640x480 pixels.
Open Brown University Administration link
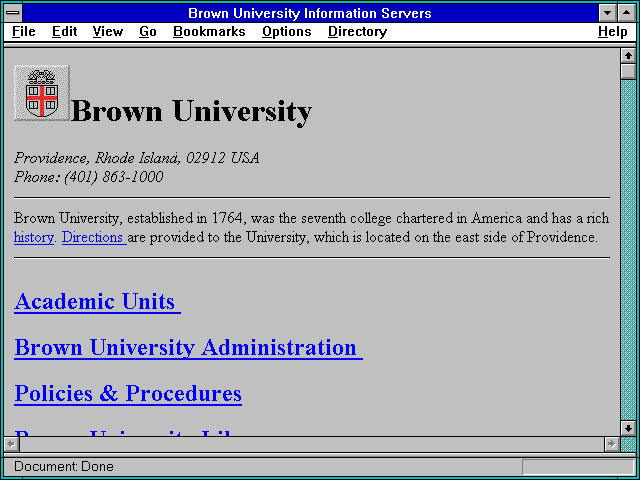(188, 348)
